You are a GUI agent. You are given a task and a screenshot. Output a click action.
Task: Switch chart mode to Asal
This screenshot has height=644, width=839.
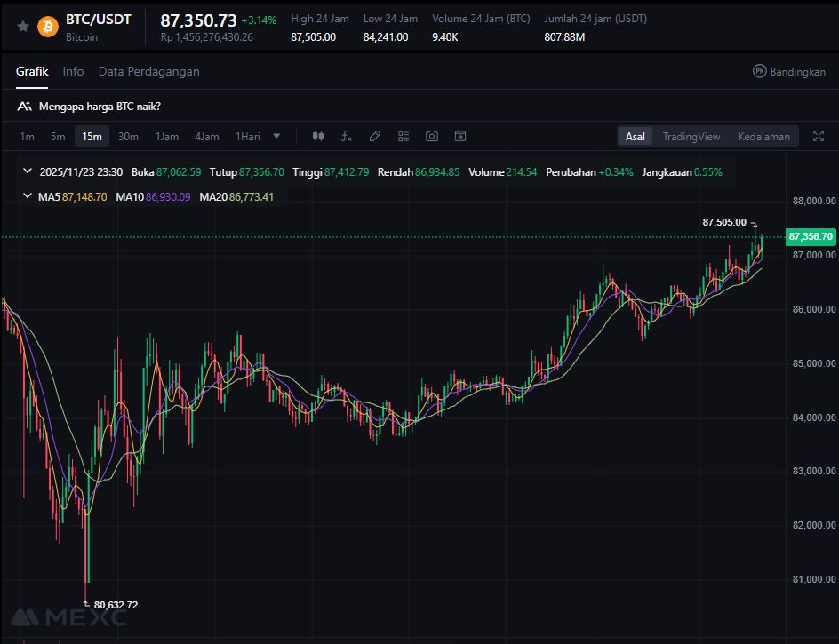point(635,136)
